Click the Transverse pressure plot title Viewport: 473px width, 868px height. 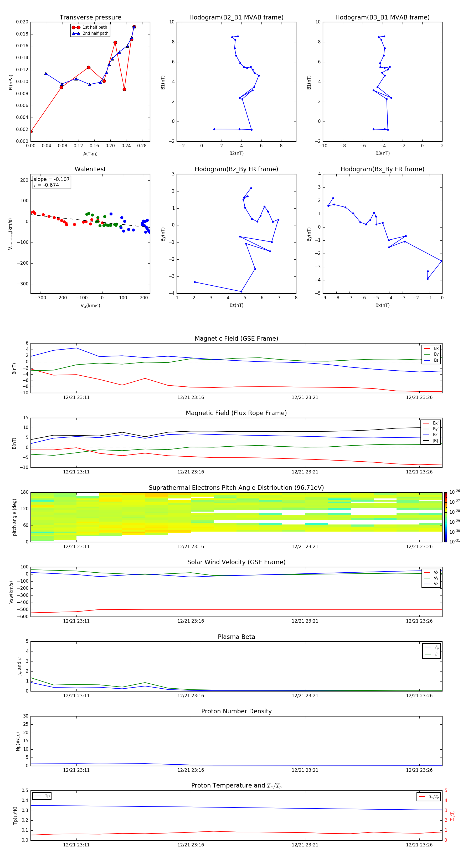click(90, 18)
